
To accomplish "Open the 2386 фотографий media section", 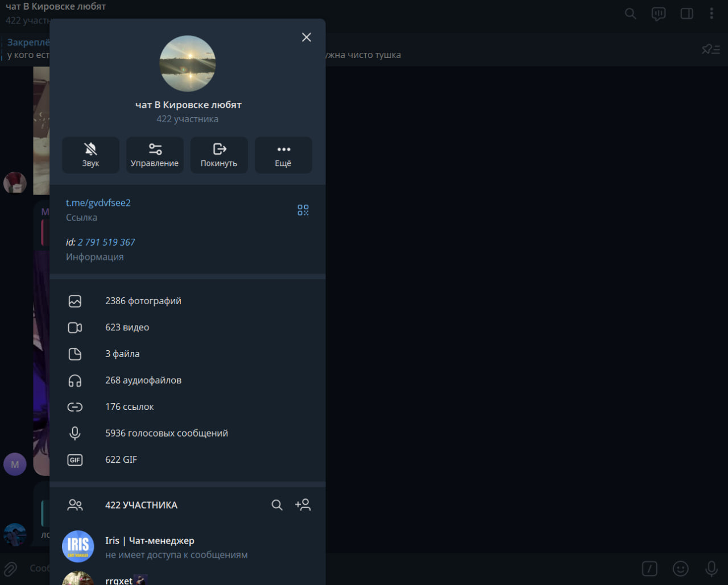I will (x=188, y=301).
